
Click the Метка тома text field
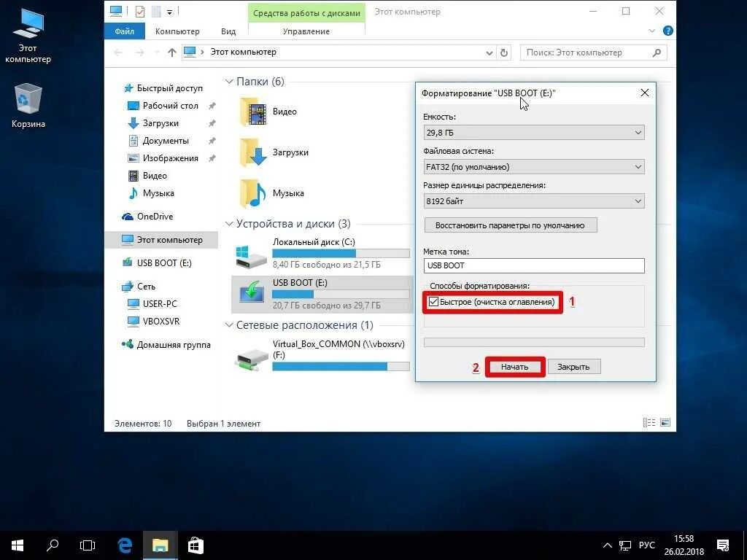pyautogui.click(x=534, y=265)
